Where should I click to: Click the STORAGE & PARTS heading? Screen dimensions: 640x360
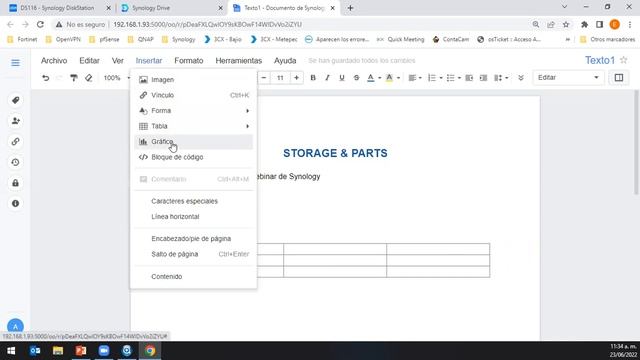coord(336,153)
